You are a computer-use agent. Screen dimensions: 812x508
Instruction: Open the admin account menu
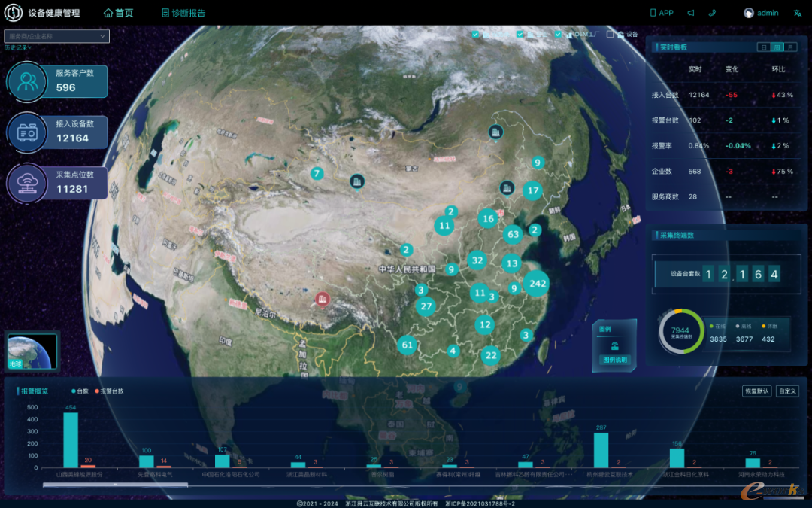[x=761, y=13]
